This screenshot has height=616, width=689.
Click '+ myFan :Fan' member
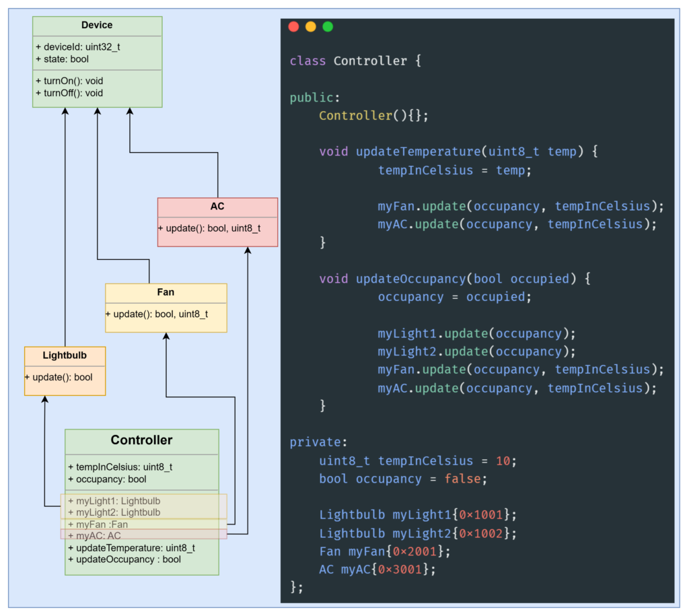point(98,524)
